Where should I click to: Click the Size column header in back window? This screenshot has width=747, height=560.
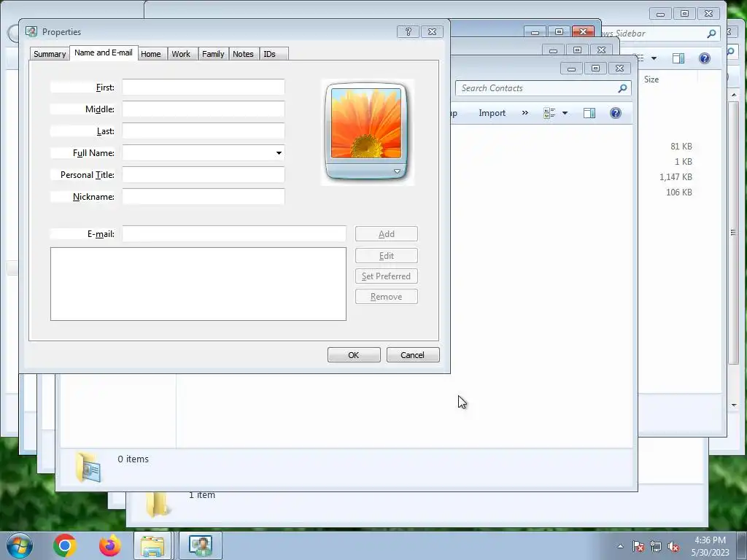click(x=651, y=79)
